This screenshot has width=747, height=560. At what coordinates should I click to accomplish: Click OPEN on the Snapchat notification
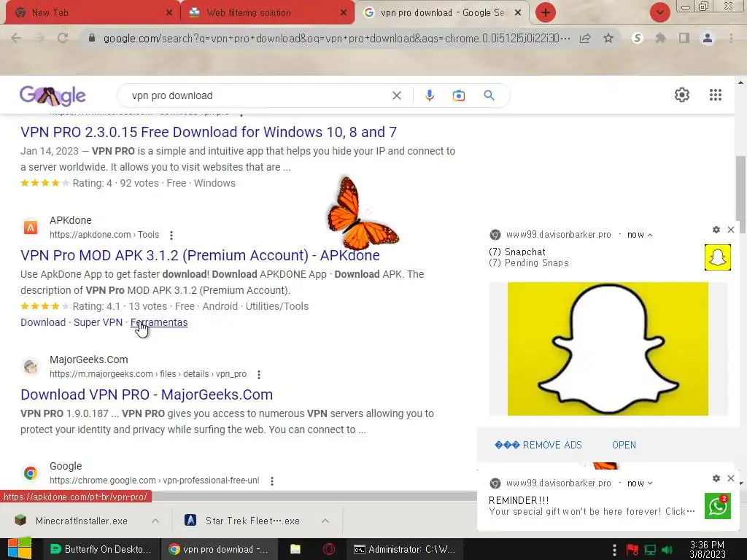[x=624, y=446]
